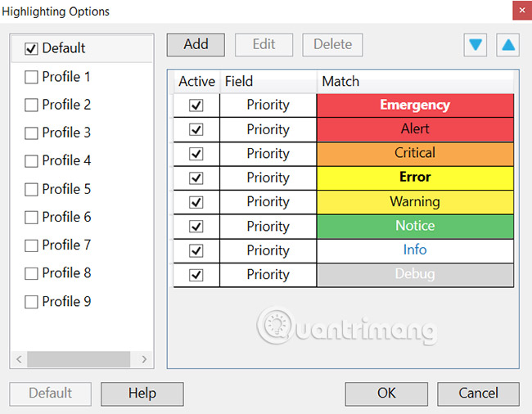
Task: Close the Highlighting Options dialog
Action: (518, 11)
